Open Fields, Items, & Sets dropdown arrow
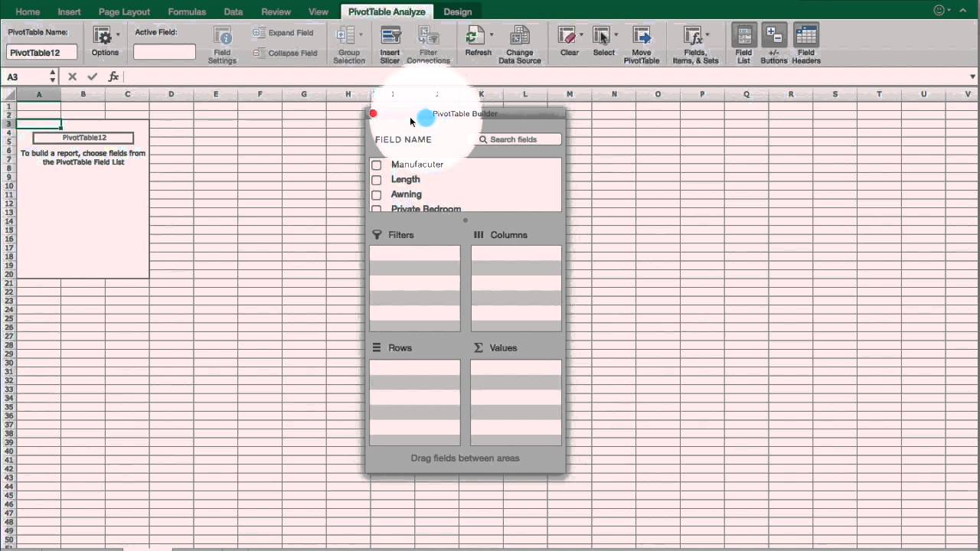The height and width of the screenshot is (551, 980). (707, 35)
